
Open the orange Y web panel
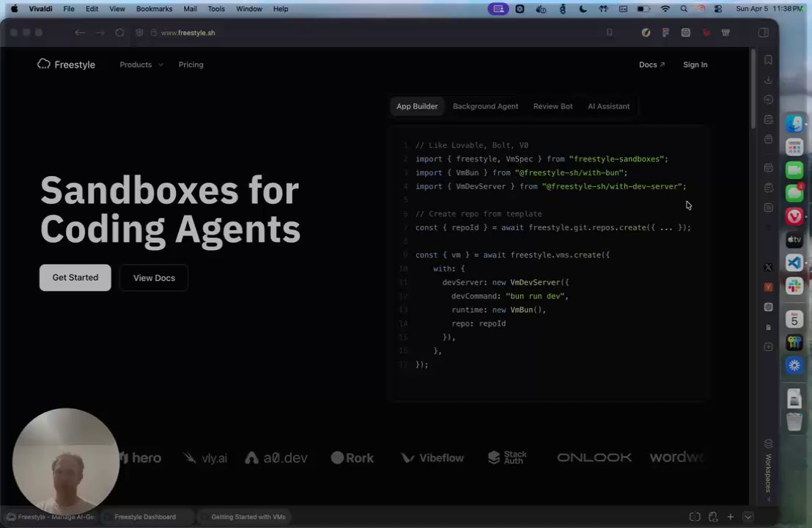pyautogui.click(x=769, y=287)
